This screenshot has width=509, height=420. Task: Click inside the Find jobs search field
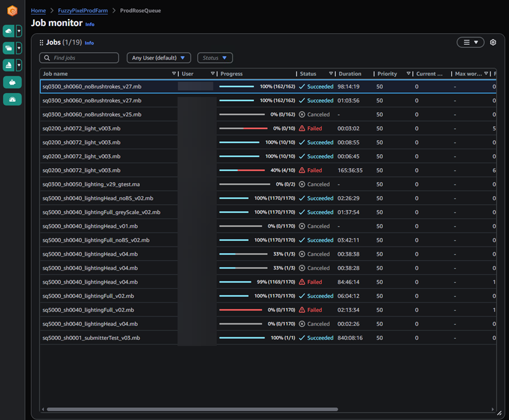coord(83,57)
